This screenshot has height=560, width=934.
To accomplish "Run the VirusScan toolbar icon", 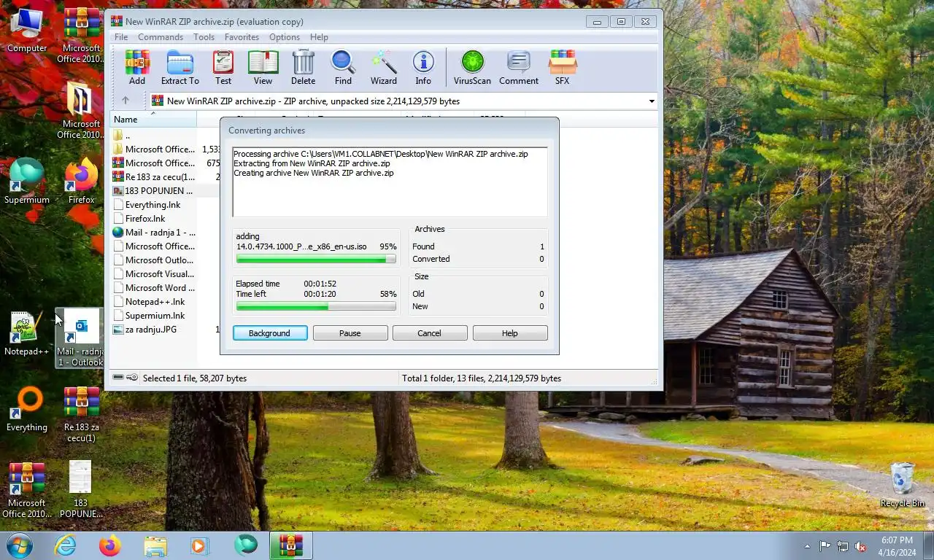I will point(472,68).
